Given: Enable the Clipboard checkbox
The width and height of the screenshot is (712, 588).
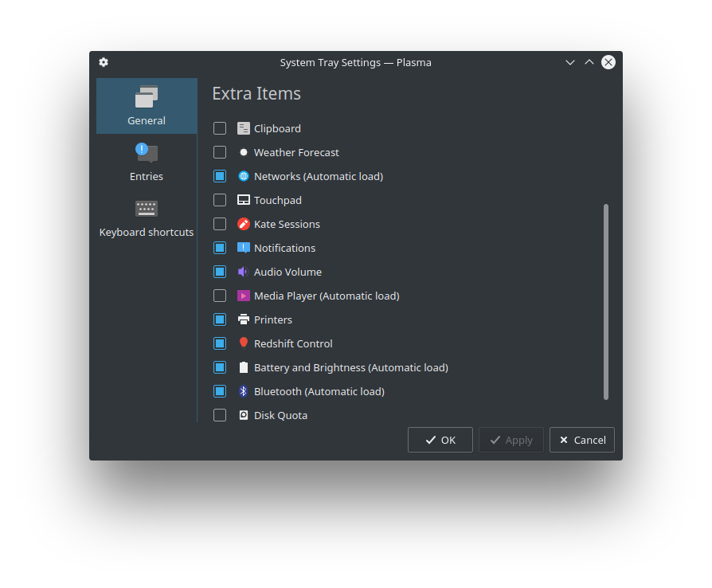Looking at the screenshot, I should [220, 128].
